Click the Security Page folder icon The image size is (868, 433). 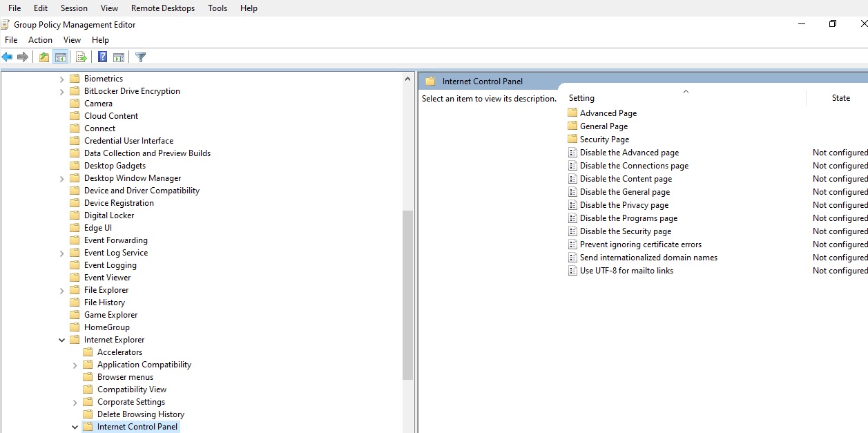point(572,139)
